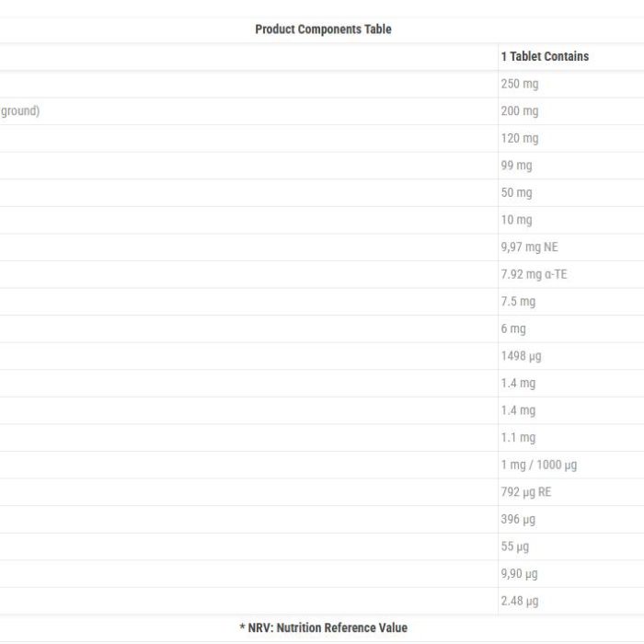The image size is (644, 644).
Task: Select the 7.92 mg α-TE entry
Action: click(x=534, y=274)
